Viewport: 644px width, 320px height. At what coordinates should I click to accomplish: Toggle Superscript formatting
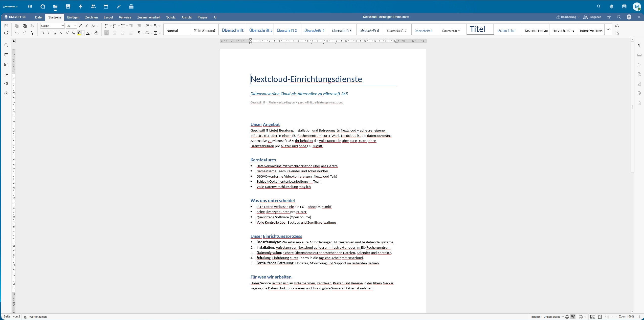point(67,33)
